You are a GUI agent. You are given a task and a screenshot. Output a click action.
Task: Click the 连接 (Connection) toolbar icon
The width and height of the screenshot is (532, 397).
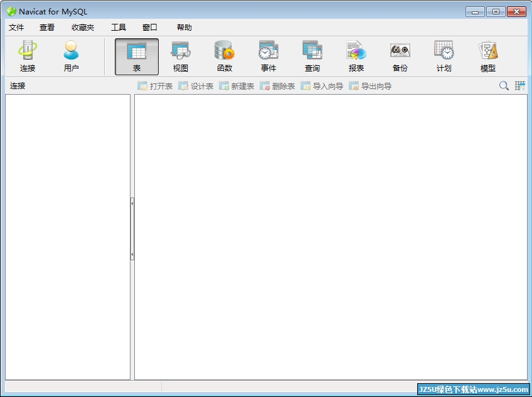(x=28, y=56)
